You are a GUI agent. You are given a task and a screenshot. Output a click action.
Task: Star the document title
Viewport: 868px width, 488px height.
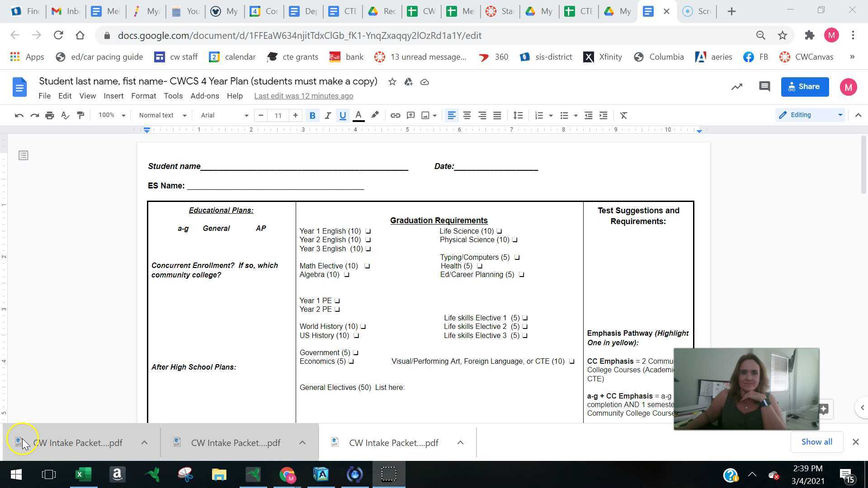[x=392, y=82]
